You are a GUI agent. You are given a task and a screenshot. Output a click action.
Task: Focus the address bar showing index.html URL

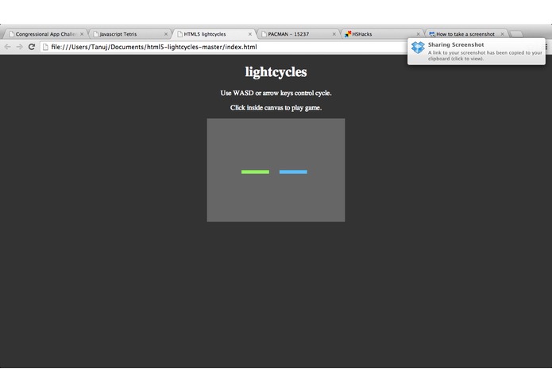coord(226,47)
